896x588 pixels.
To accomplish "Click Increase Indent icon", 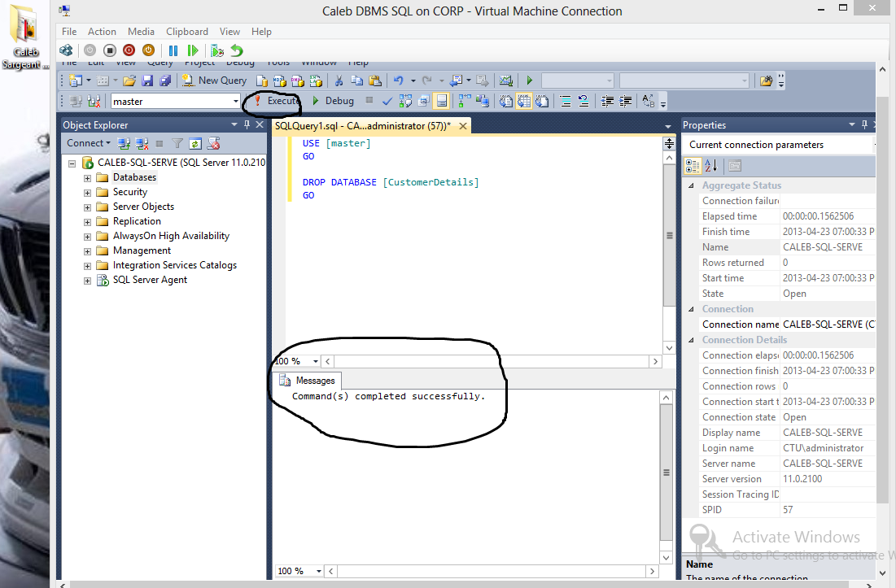I will [x=626, y=101].
